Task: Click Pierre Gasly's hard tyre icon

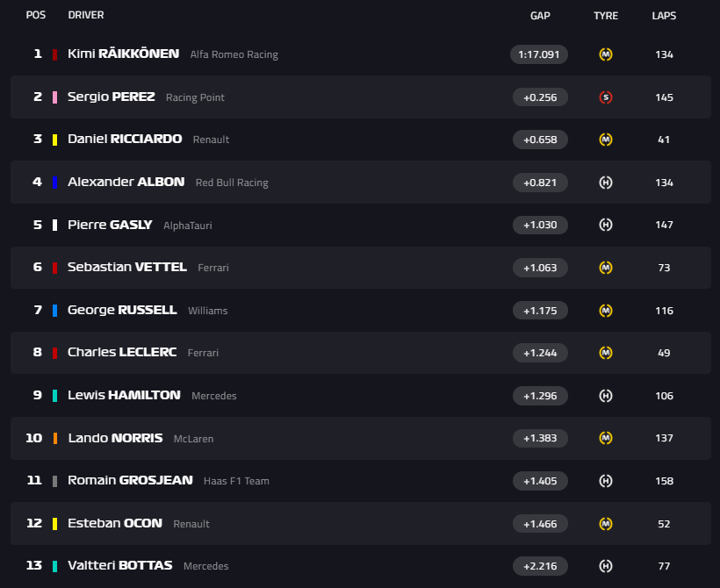Action: [606, 225]
